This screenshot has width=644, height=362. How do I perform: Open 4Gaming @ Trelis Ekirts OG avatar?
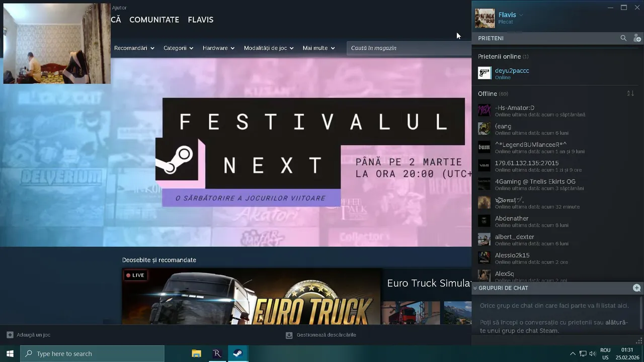484,184
